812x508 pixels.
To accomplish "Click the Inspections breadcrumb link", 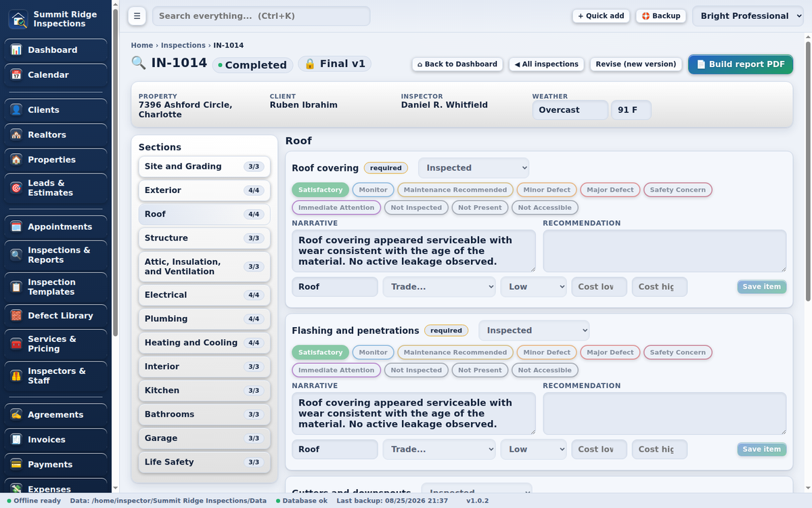I will click(183, 45).
